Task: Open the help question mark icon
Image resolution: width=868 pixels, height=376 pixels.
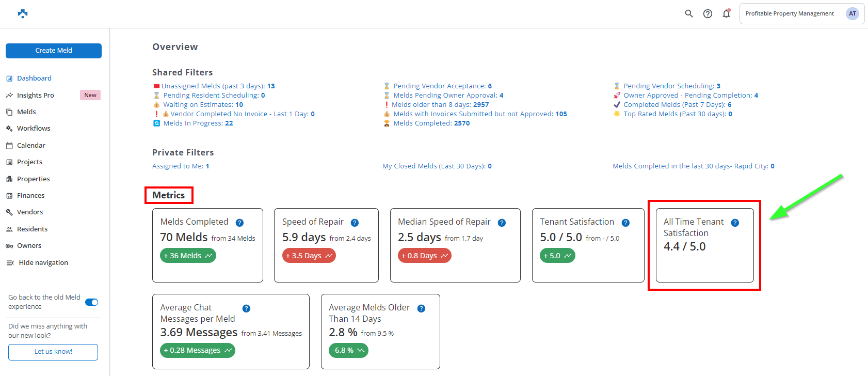Action: 708,14
